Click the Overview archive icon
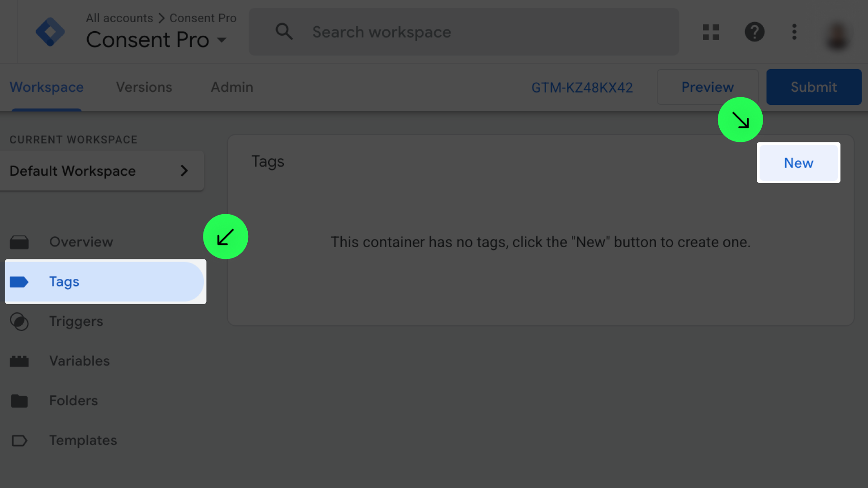 coord(19,242)
